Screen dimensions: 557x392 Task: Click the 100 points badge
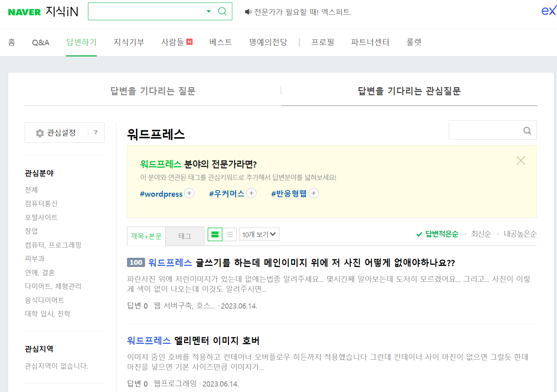point(136,262)
